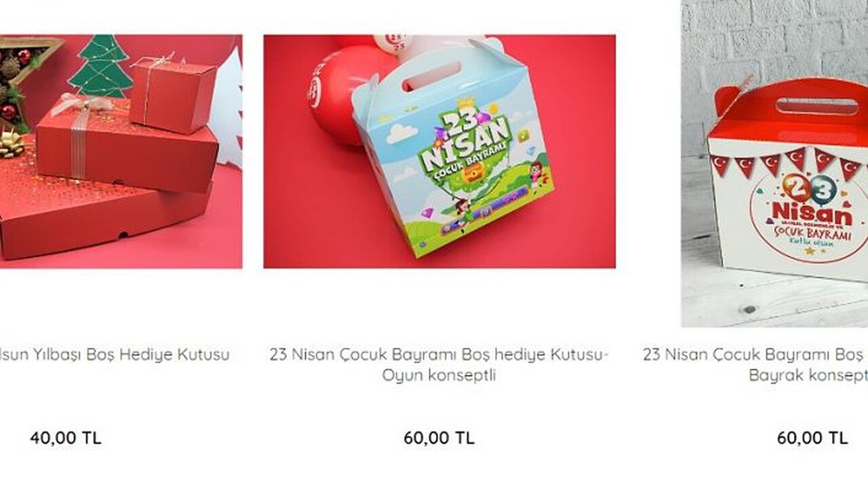
Task: Open the white flag-concept box product photo
Action: (774, 163)
